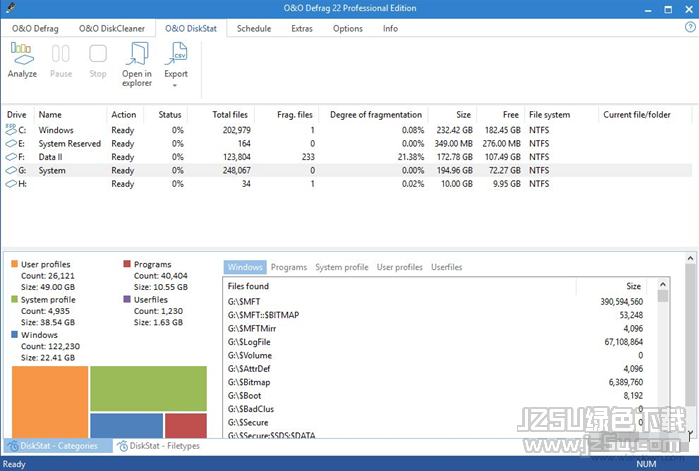Open the Schedule tab
The width and height of the screenshot is (699, 471).
(x=254, y=29)
